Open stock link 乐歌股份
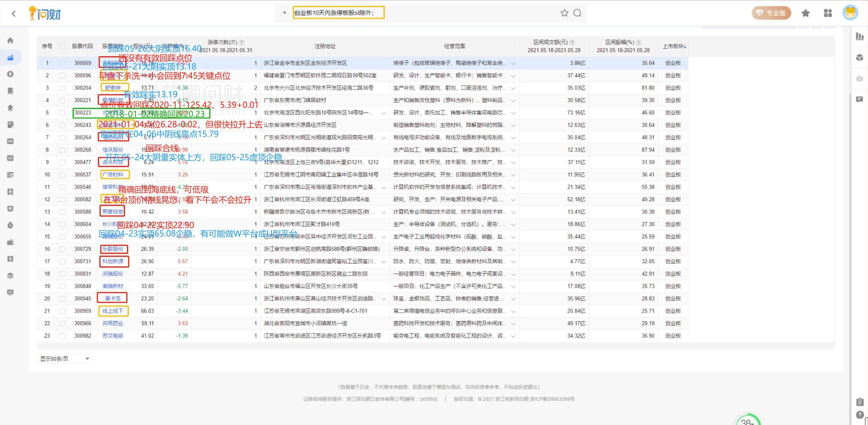The image size is (868, 425). tap(113, 249)
